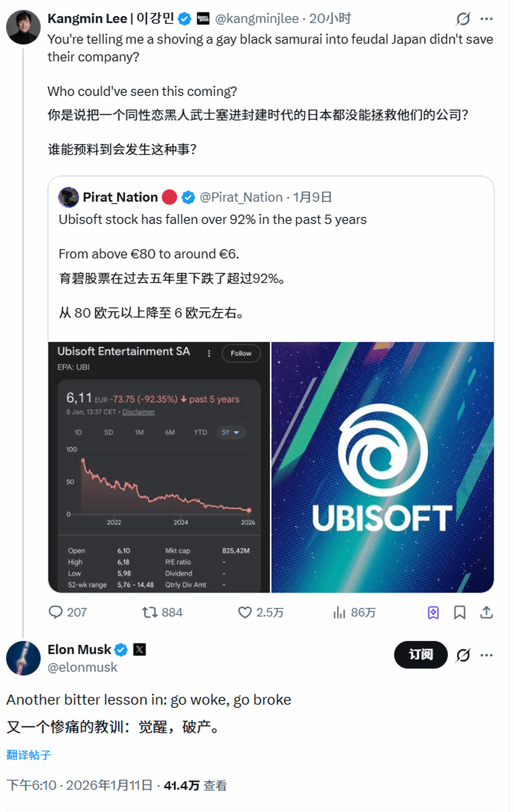The height and width of the screenshot is (812, 513).
Task: Click Grok icon next to 订阅 button
Action: 463,655
